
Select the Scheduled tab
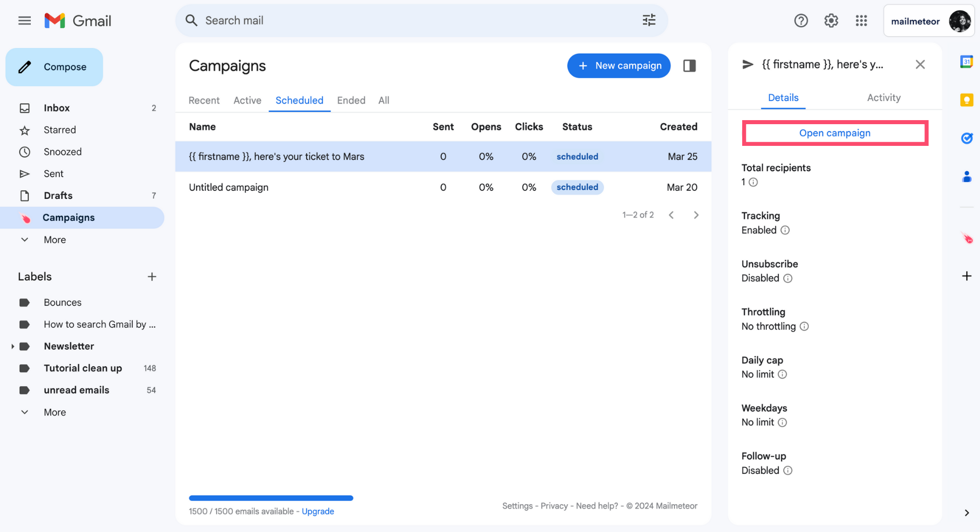[299, 100]
